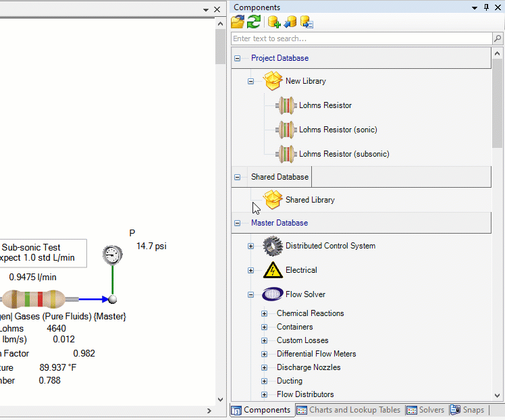The height and width of the screenshot is (420, 505).
Task: Expand the Electrical category
Action: 250,270
